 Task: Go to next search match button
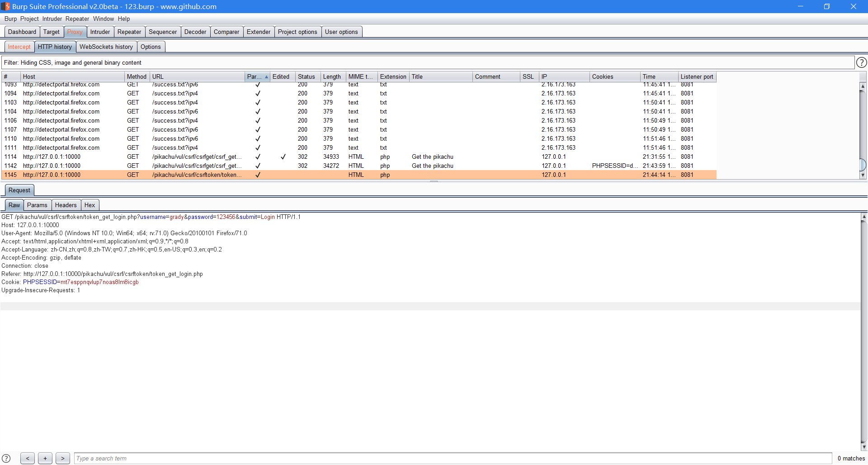(x=63, y=458)
